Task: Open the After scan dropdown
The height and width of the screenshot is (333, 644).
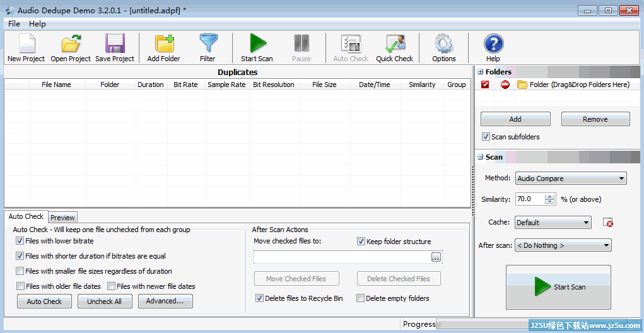Action: (x=563, y=245)
